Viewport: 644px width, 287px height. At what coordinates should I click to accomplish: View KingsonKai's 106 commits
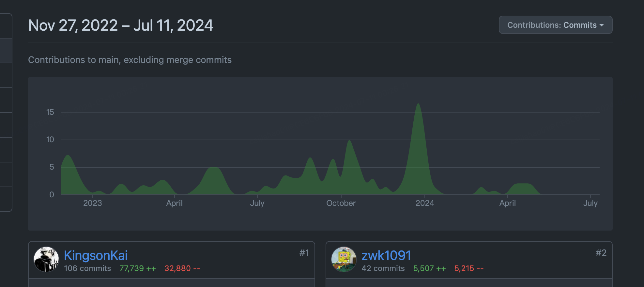87,268
